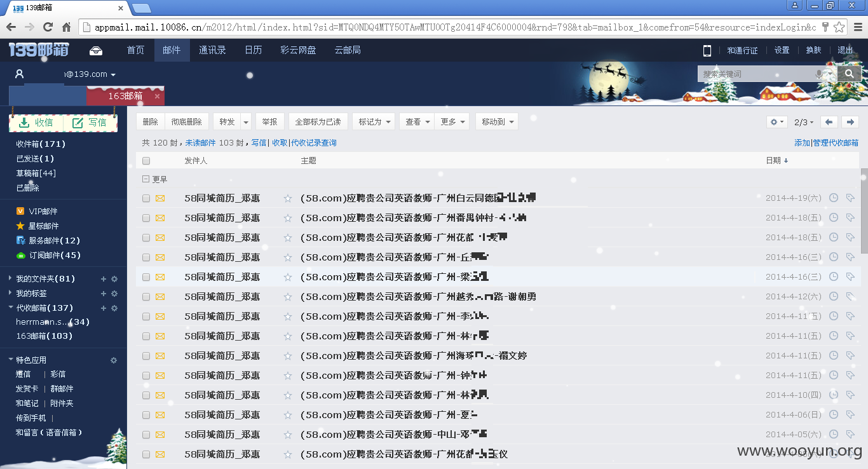
Task: Open the 移动到 dropdown
Action: (497, 122)
